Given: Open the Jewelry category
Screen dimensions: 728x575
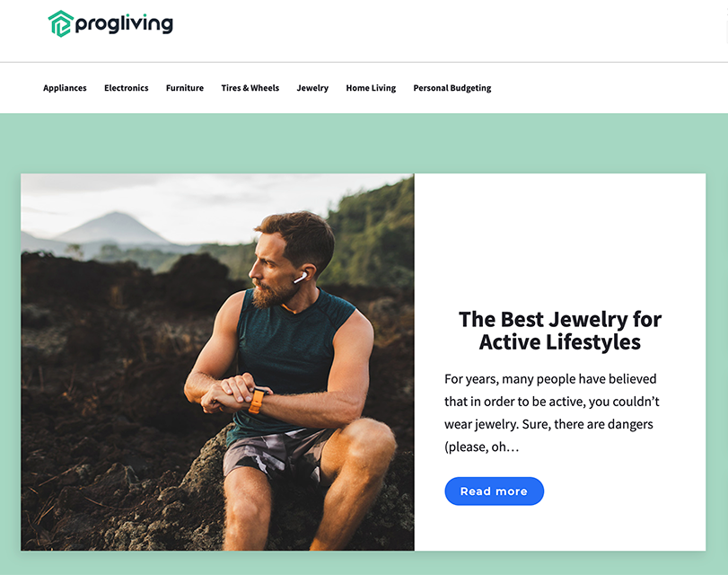Looking at the screenshot, I should [312, 88].
